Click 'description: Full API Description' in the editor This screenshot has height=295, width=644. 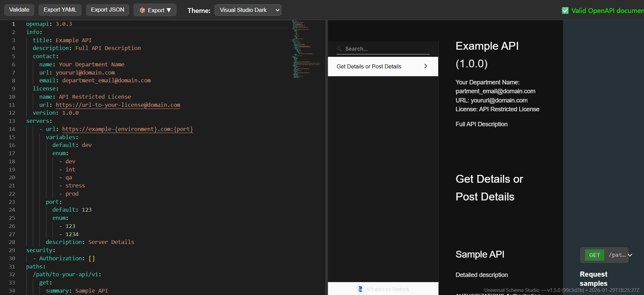pyautogui.click(x=87, y=48)
